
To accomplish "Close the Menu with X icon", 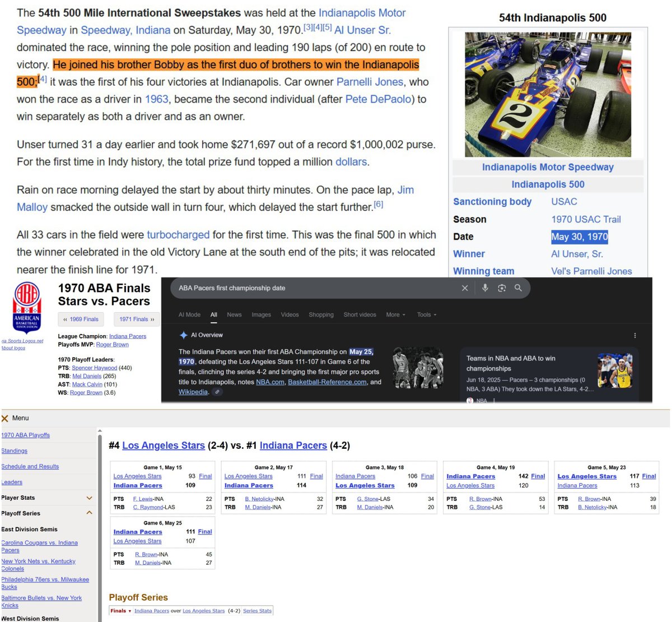I will click(5, 418).
